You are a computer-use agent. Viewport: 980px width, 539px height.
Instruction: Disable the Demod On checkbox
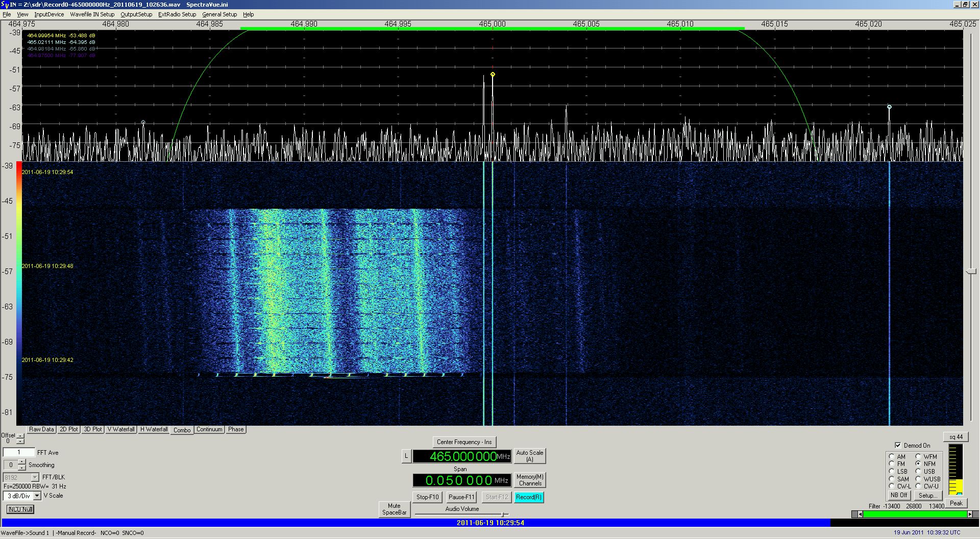coord(898,445)
